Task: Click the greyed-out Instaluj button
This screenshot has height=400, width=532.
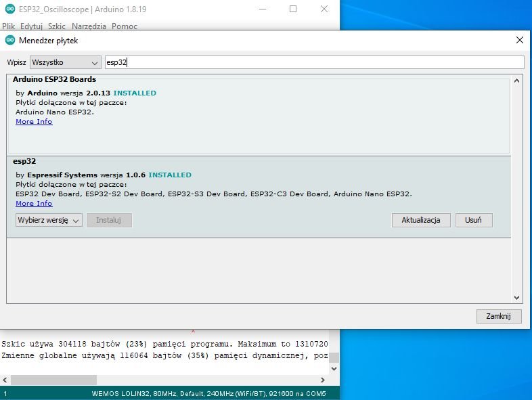Action: coord(109,220)
